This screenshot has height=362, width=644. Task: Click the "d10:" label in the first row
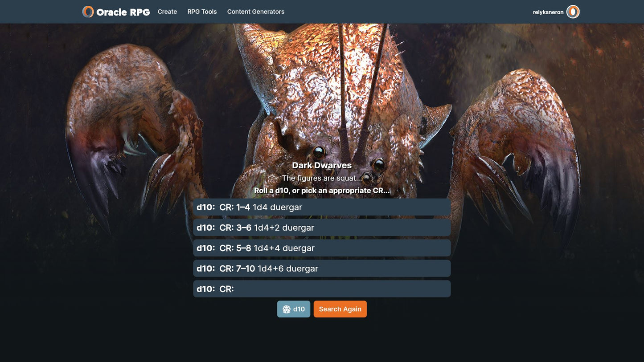(x=205, y=207)
